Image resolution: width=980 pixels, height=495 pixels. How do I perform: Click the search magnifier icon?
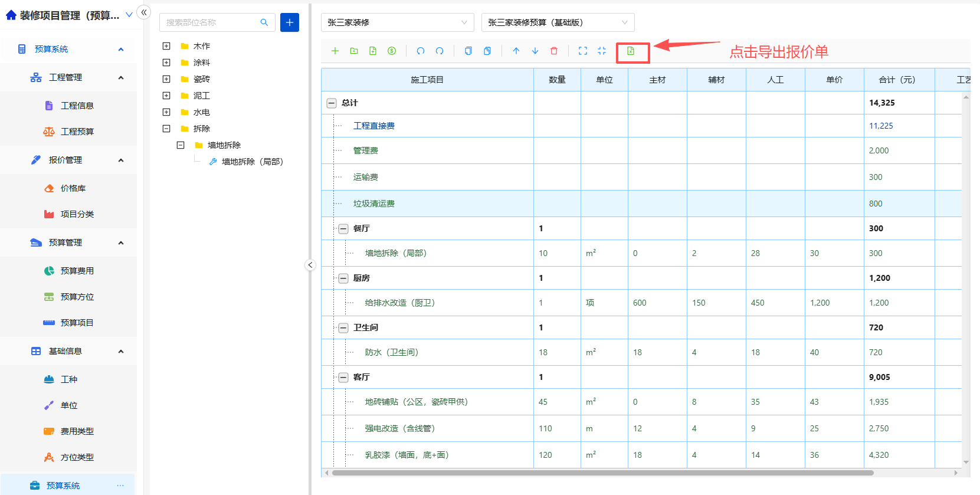click(x=264, y=22)
